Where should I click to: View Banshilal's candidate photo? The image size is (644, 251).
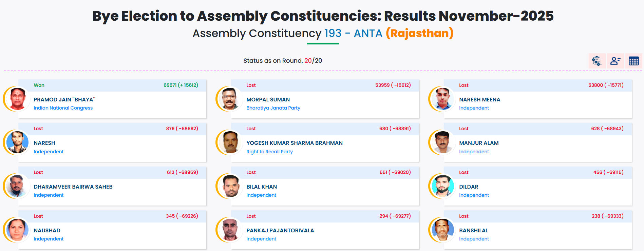click(x=442, y=230)
